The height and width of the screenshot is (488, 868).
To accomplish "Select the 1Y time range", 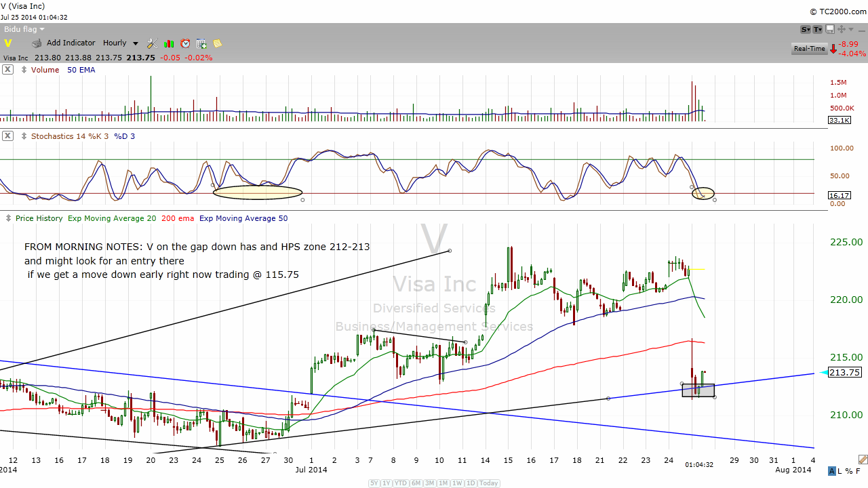I will (x=387, y=483).
